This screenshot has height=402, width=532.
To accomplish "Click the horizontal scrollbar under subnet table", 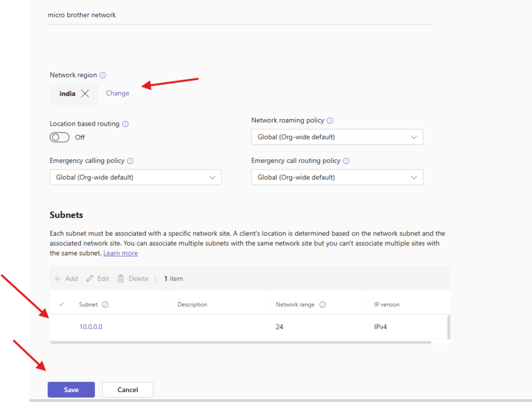I will (240, 342).
